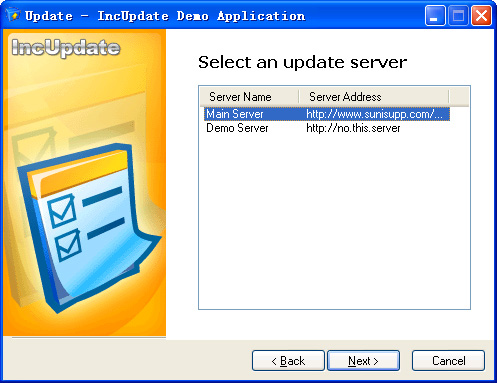The image size is (497, 383).
Task: Minimize the Update window
Action: [435, 16]
